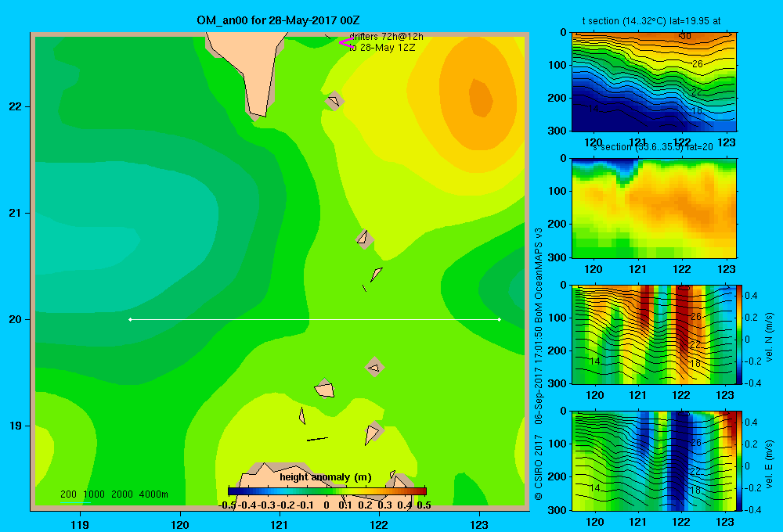The height and width of the screenshot is (532, 783).
Task: Click the dark orange eddy core in the northeast
Action: pyautogui.click(x=481, y=98)
